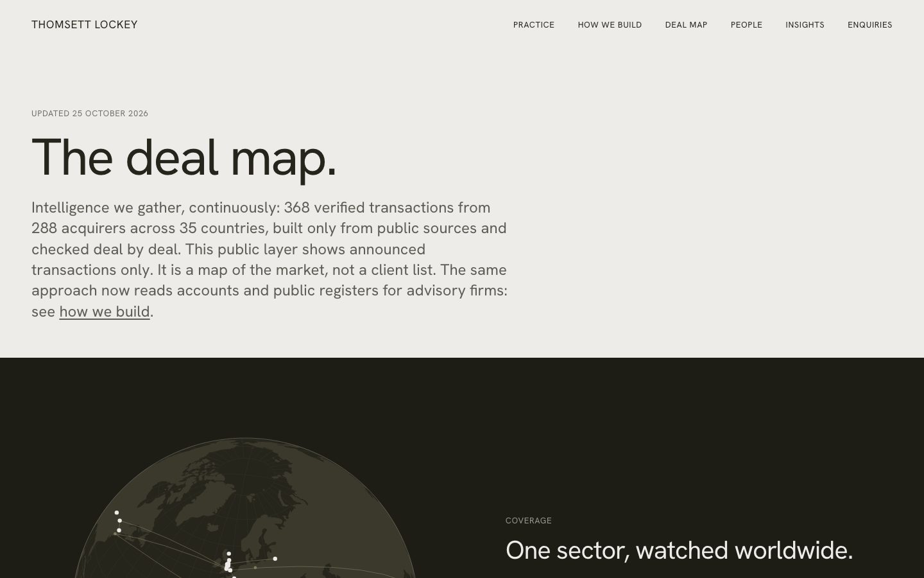This screenshot has width=924, height=578.
Task: Select Deal Map in the navigation
Action: click(x=686, y=25)
